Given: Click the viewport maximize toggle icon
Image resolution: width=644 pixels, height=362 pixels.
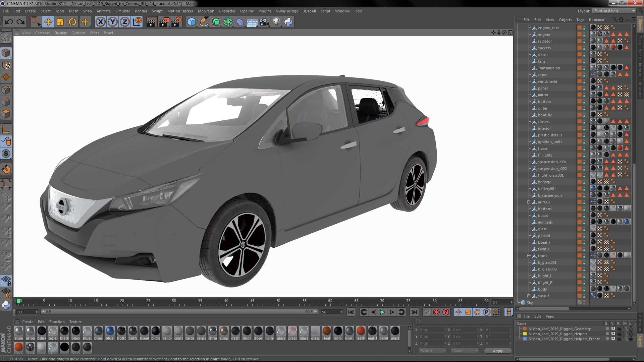Looking at the screenshot, I should (x=510, y=33).
